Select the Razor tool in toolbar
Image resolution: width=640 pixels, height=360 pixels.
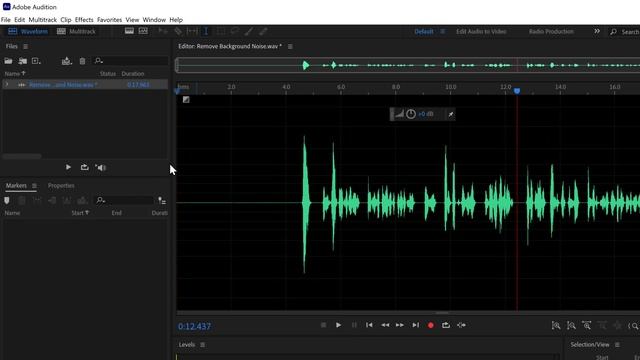point(178,31)
